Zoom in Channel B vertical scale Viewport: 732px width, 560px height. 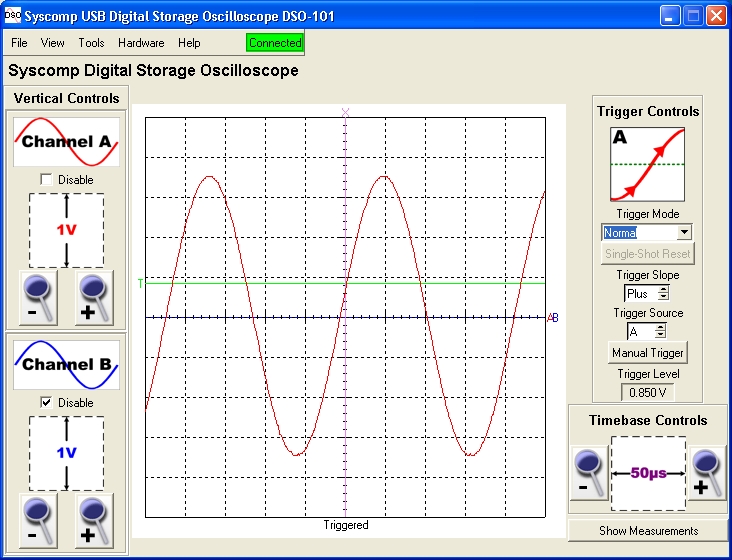tap(94, 521)
